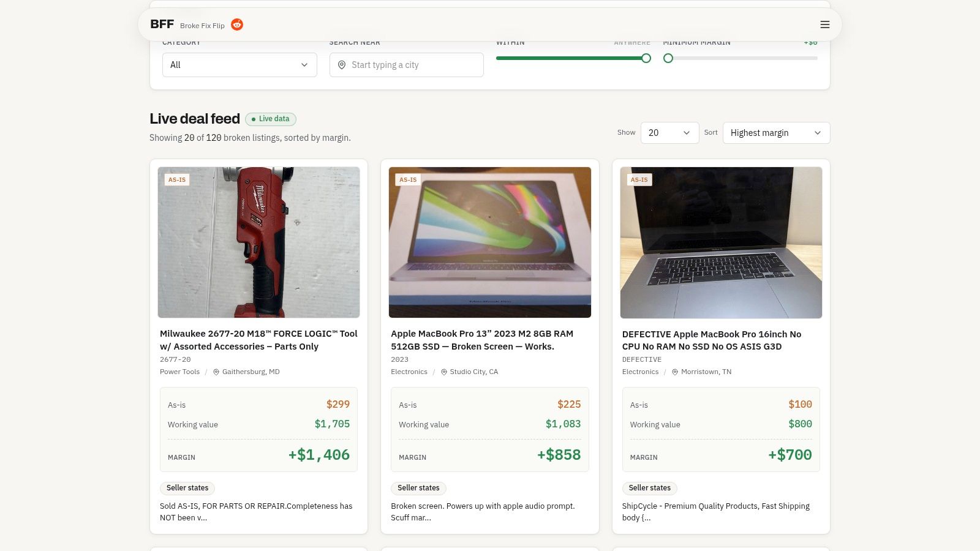Open the defective MacBook Pro 16inch photo

click(721, 242)
